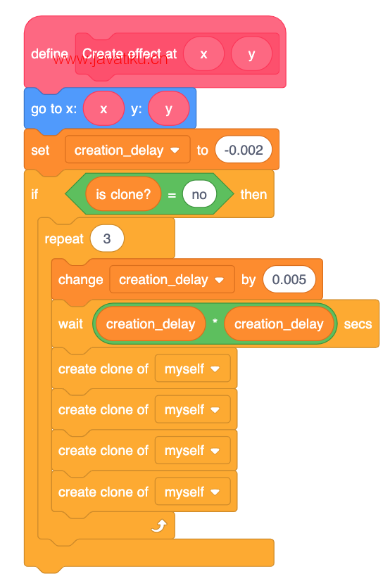Select the x parameter in define block
This screenshot has width=390, height=588.
click(204, 54)
